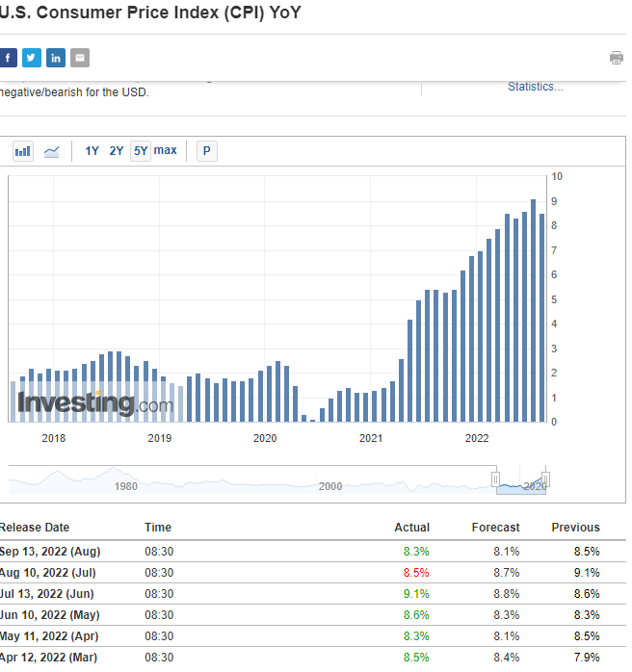The height and width of the screenshot is (672, 632).
Task: Click the P chart button
Action: [x=207, y=151]
